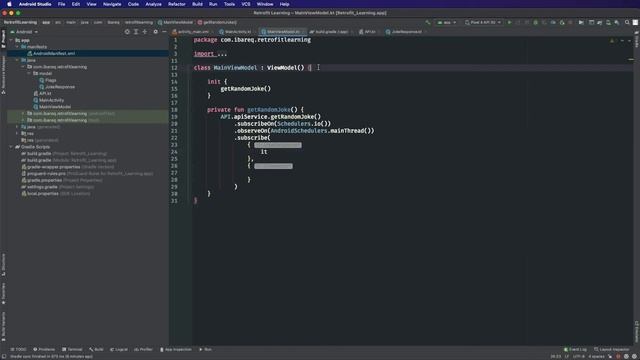This screenshot has width=640, height=360.
Task: Open the Refactor menu
Action: click(x=177, y=4)
